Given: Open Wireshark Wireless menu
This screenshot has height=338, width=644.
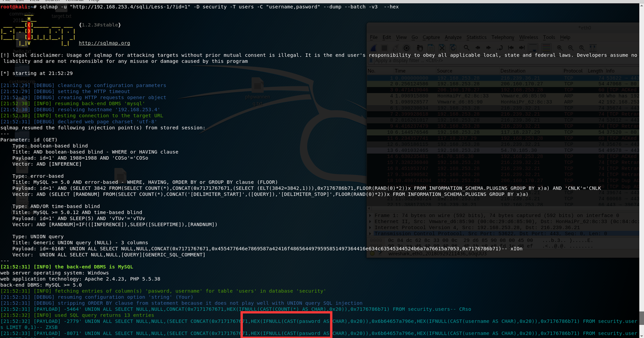Looking at the screenshot, I should coord(528,38).
